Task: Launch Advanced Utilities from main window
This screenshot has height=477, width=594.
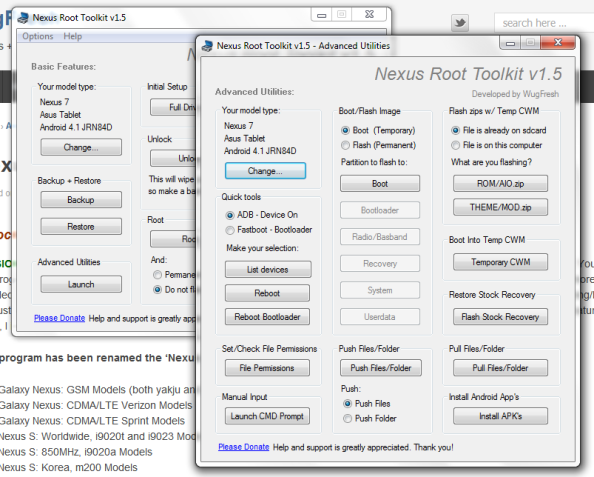Action: (x=81, y=284)
